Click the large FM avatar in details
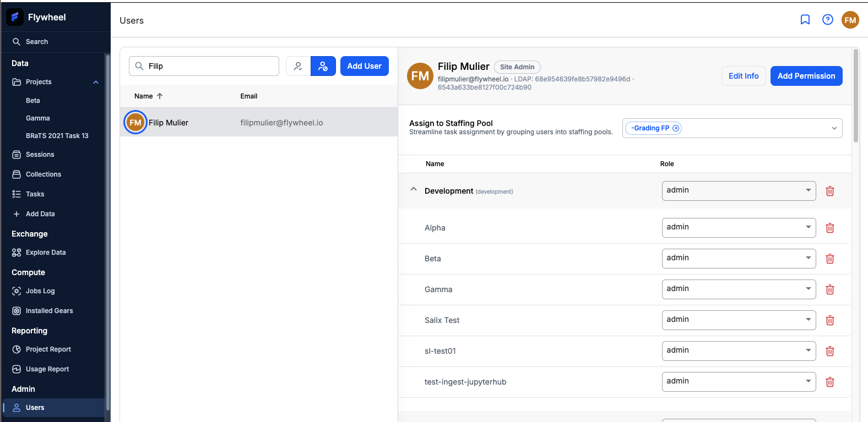Image resolution: width=868 pixels, height=422 pixels. [420, 76]
